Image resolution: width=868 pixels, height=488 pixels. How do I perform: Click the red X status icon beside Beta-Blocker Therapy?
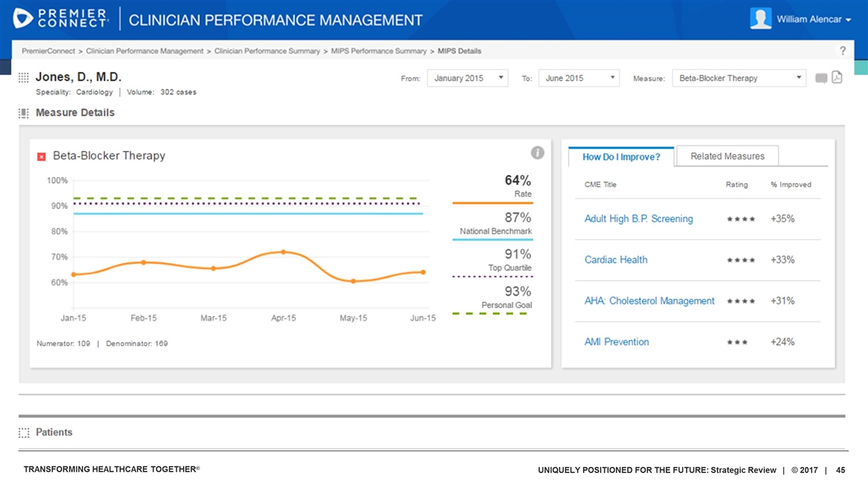coord(41,157)
